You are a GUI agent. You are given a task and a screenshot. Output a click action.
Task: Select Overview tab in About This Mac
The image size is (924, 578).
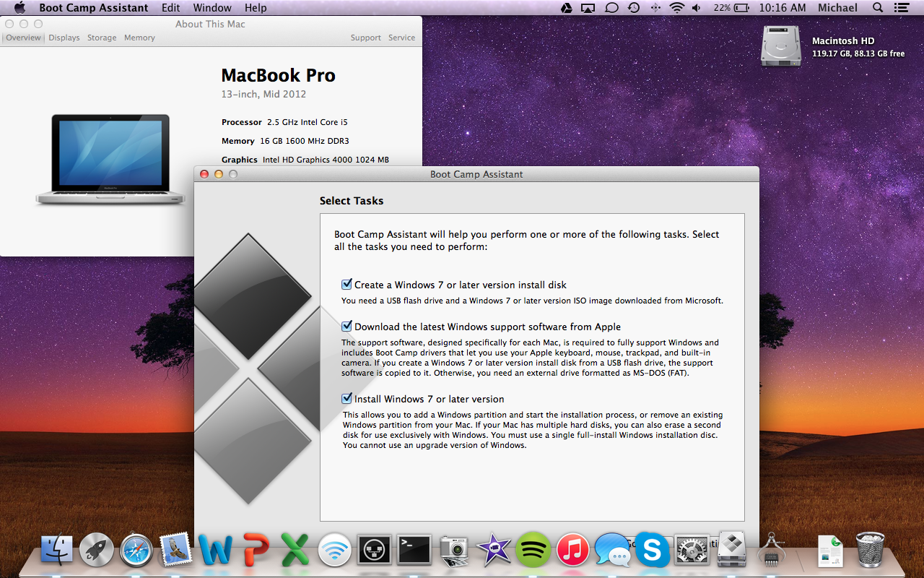23,38
